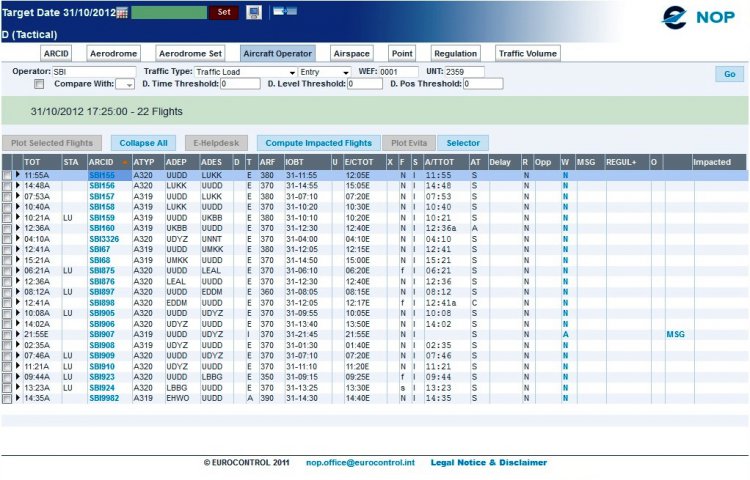Image resolution: width=750 pixels, height=480 pixels.
Task: Sort by the IOBT column header
Action: point(294,162)
